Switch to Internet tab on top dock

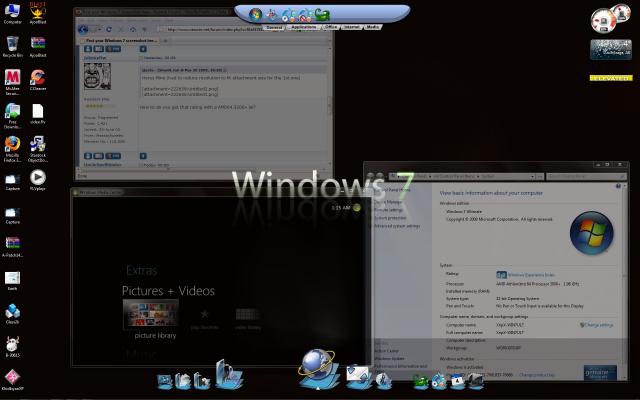tap(351, 27)
